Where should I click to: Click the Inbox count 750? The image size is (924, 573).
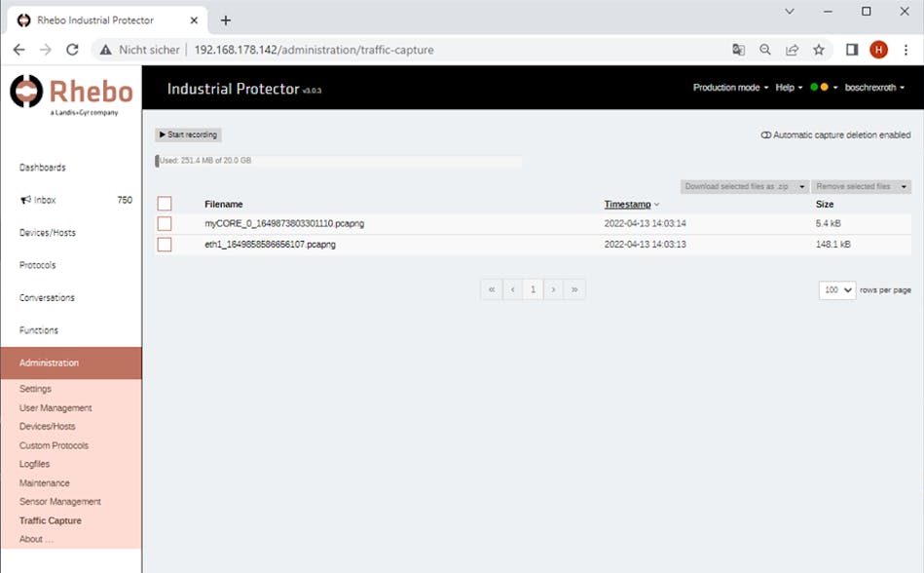[125, 200]
